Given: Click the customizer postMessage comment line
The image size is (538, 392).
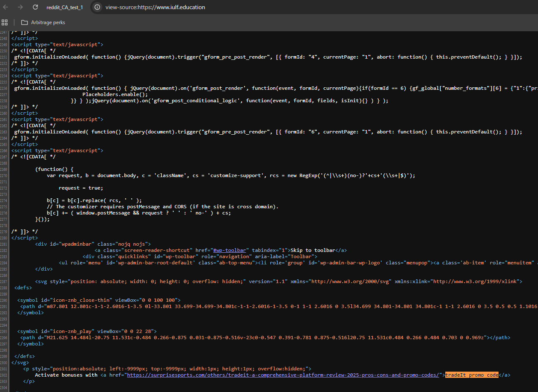Looking at the screenshot, I should point(163,207).
